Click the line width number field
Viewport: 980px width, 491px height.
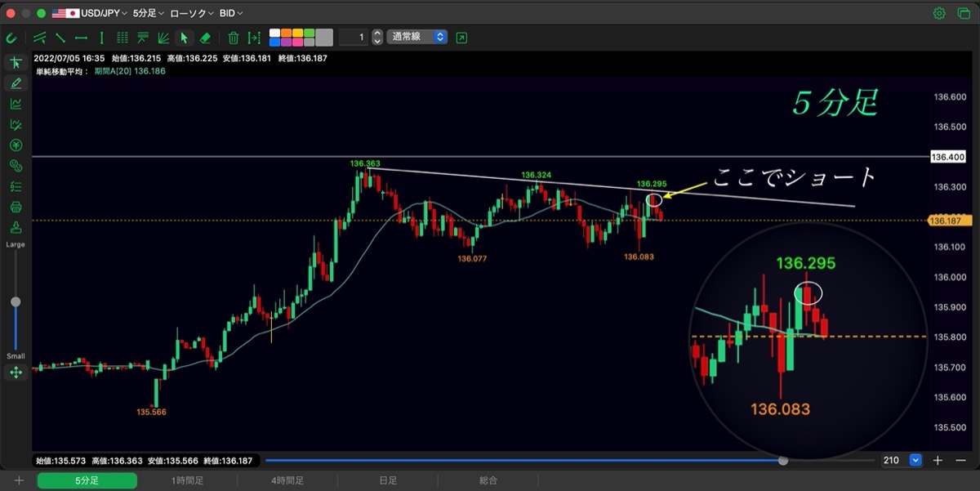click(353, 37)
